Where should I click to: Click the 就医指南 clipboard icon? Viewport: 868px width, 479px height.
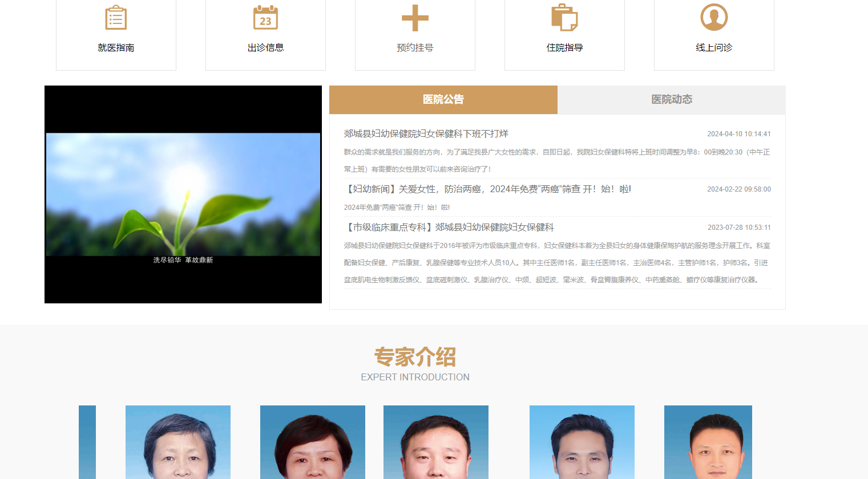point(116,18)
